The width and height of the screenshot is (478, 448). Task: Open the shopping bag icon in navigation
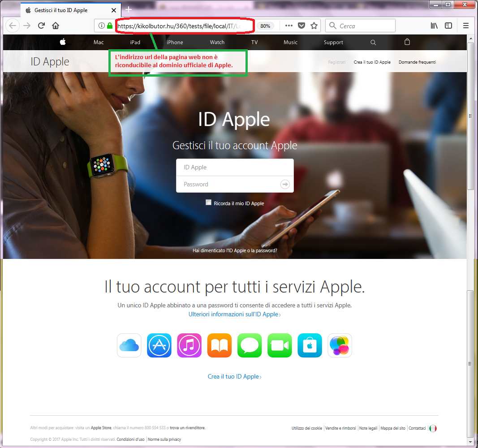click(407, 42)
